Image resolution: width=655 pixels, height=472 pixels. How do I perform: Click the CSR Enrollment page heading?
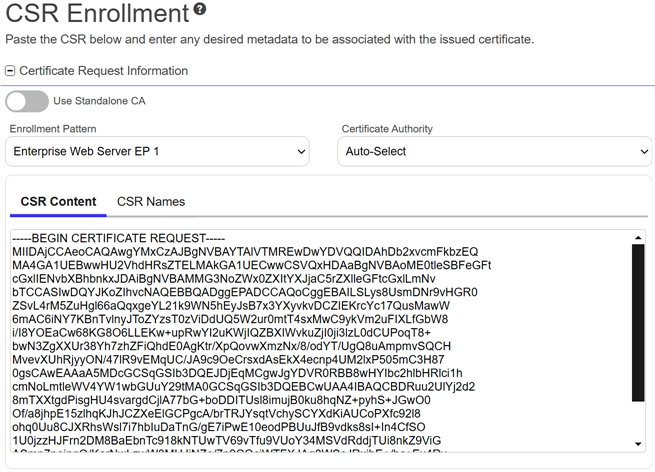point(97,14)
